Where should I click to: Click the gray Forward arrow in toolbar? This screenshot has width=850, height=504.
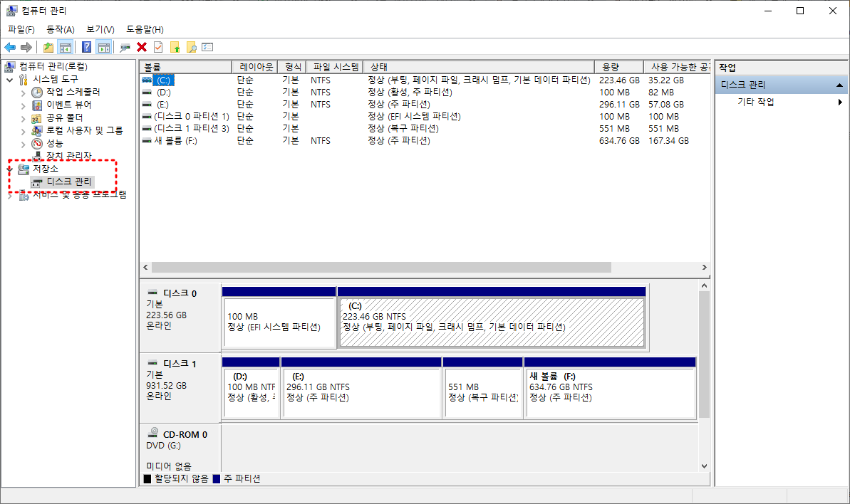[x=26, y=48]
